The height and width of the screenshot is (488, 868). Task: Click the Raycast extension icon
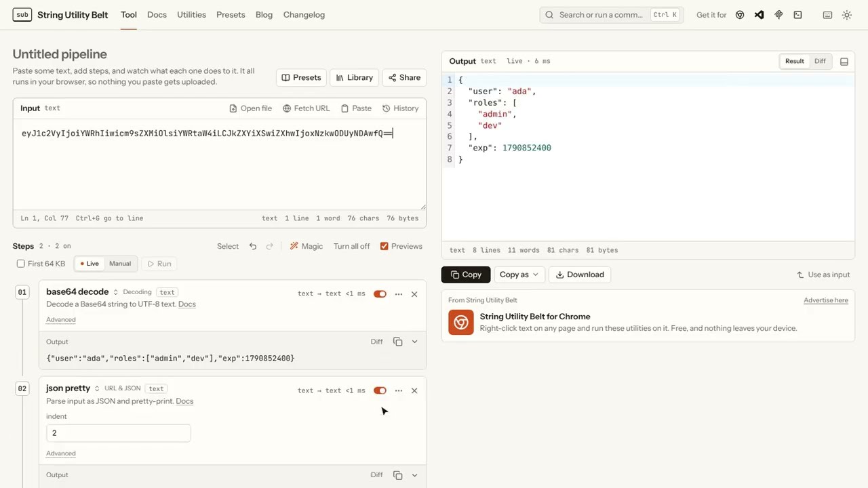tap(778, 15)
